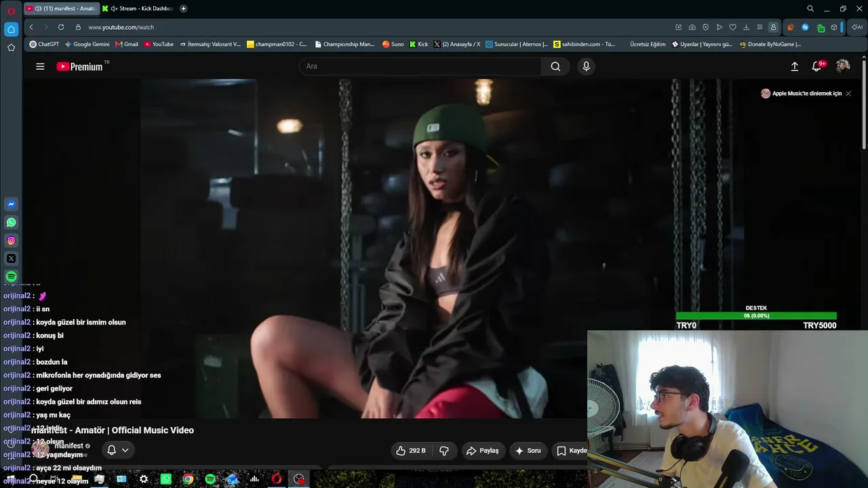Image resolution: width=868 pixels, height=488 pixels.
Task: Open the ChatGPT bookmark
Action: pos(44,44)
